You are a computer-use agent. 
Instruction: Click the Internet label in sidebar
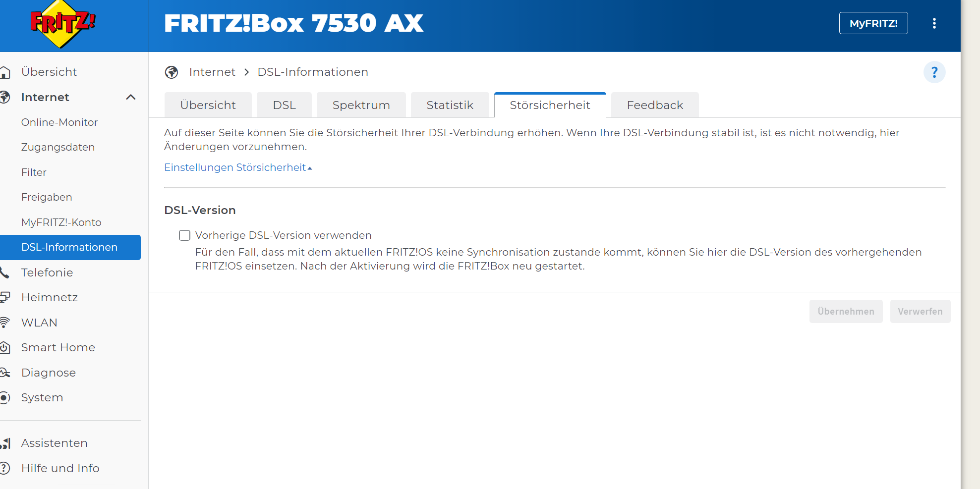click(45, 97)
